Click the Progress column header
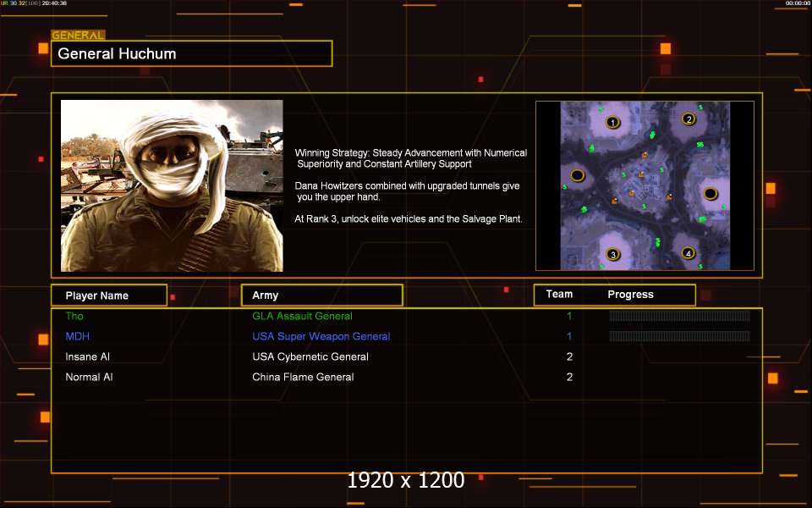The image size is (812, 508). 630,295
